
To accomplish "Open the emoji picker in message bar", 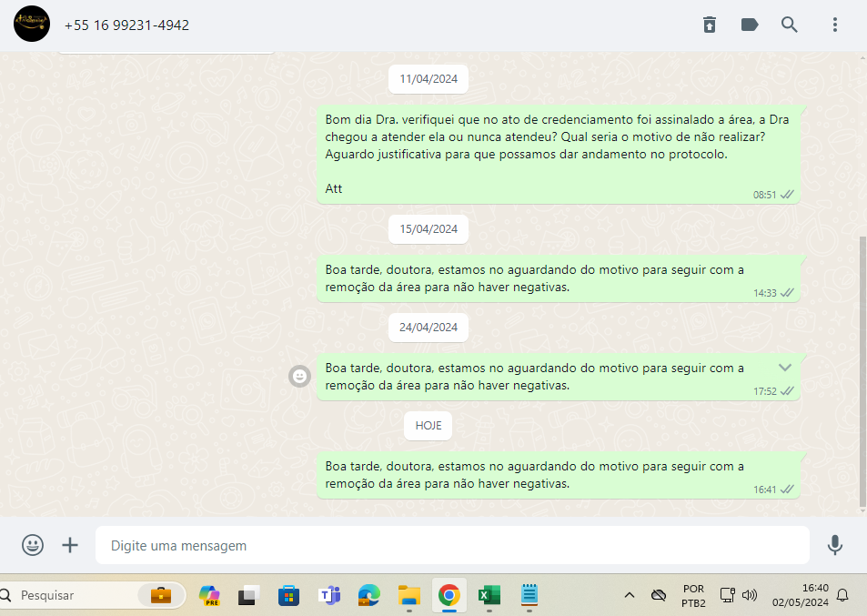I will tap(33, 545).
